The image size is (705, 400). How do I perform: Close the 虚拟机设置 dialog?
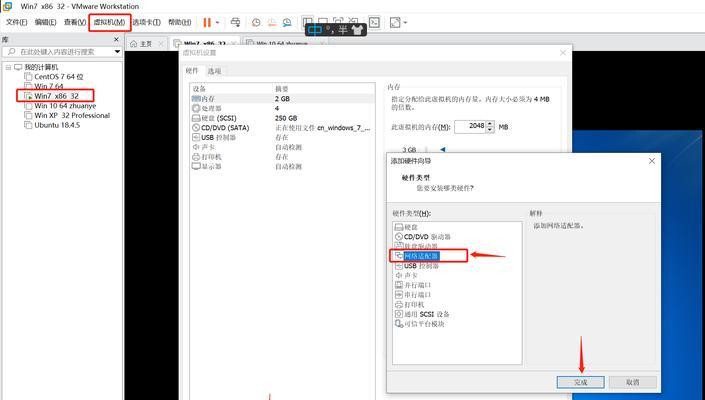click(562, 53)
